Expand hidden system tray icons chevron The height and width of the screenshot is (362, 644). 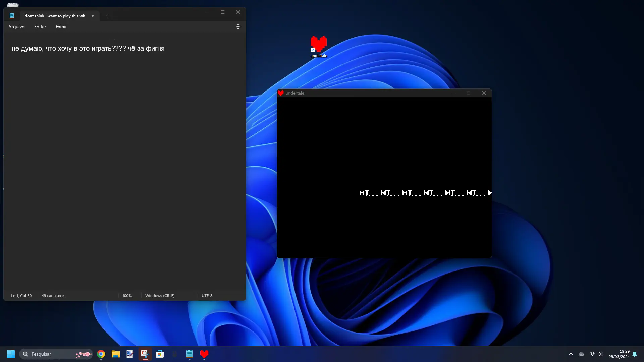(x=571, y=354)
